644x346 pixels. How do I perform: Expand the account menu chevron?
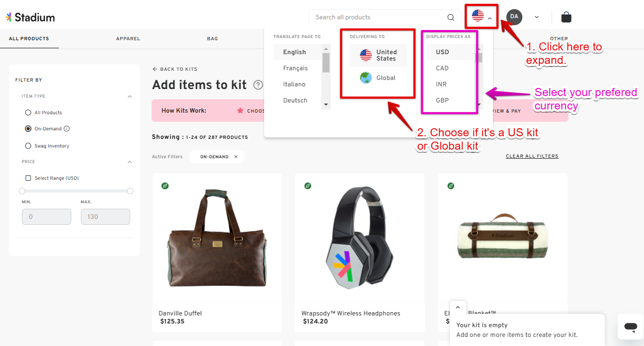point(537,17)
